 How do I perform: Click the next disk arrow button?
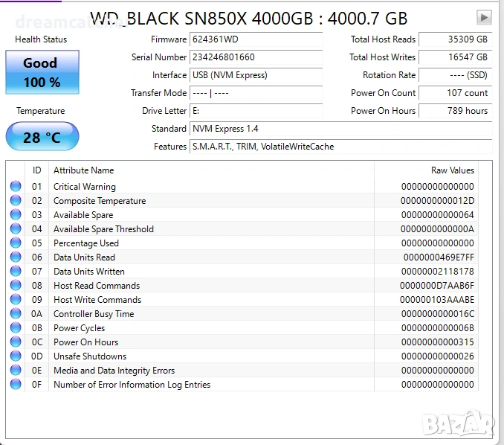pyautogui.click(x=484, y=17)
